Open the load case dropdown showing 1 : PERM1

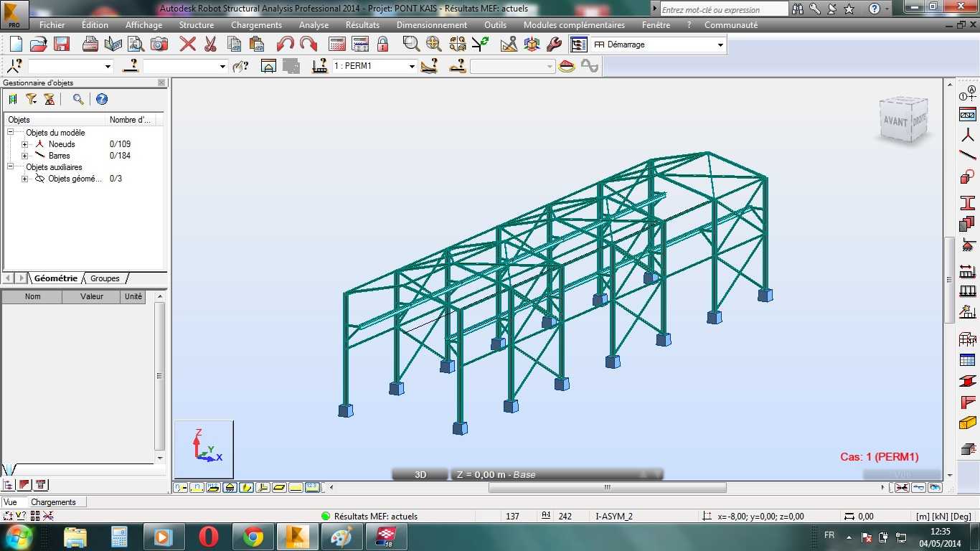[x=412, y=66]
